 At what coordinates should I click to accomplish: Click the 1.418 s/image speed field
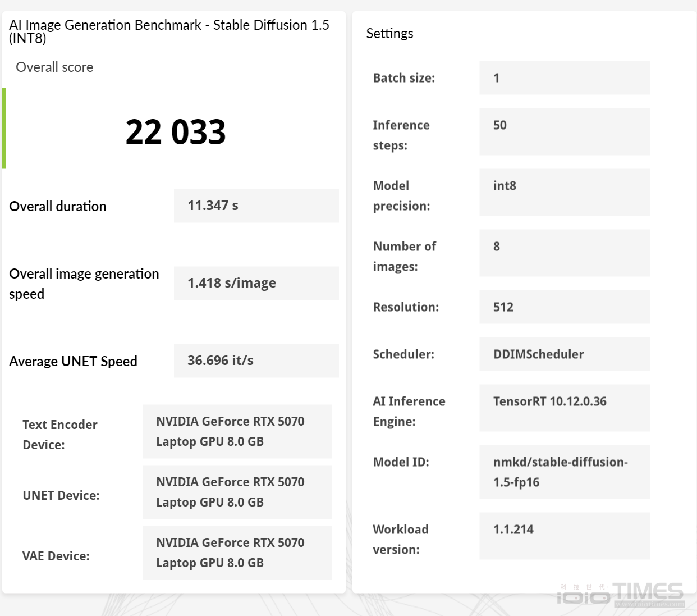(256, 283)
